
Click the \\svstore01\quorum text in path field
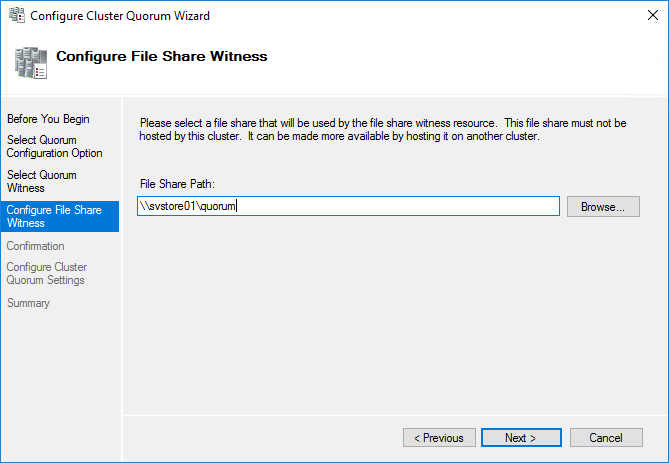(188, 206)
